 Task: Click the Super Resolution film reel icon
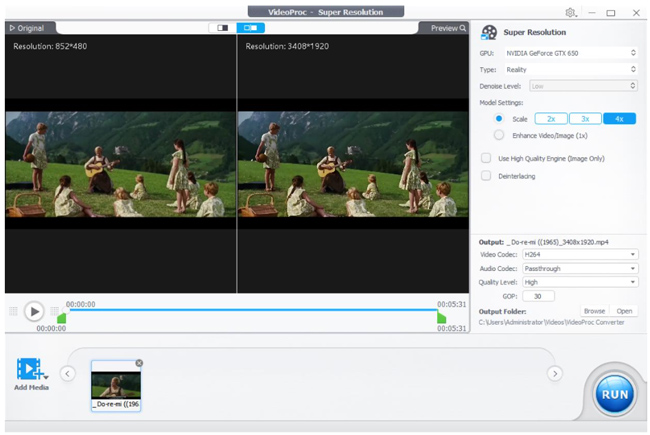489,32
